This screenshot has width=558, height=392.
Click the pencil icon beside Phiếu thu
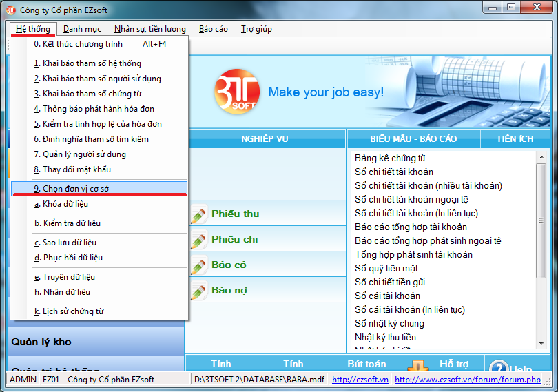[x=198, y=214]
